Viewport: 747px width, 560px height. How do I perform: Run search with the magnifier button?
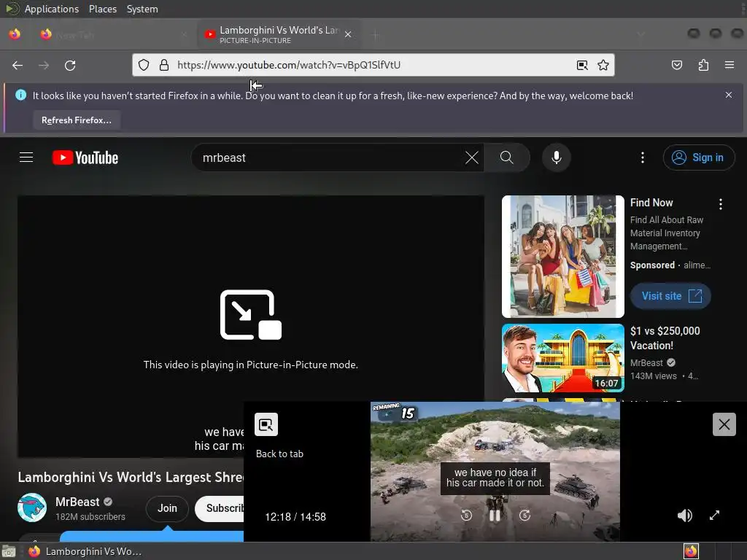(x=507, y=157)
